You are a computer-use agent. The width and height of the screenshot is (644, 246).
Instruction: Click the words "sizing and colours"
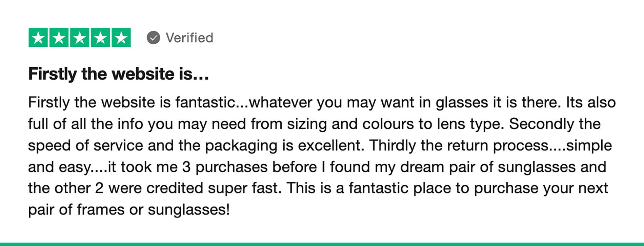(350, 124)
